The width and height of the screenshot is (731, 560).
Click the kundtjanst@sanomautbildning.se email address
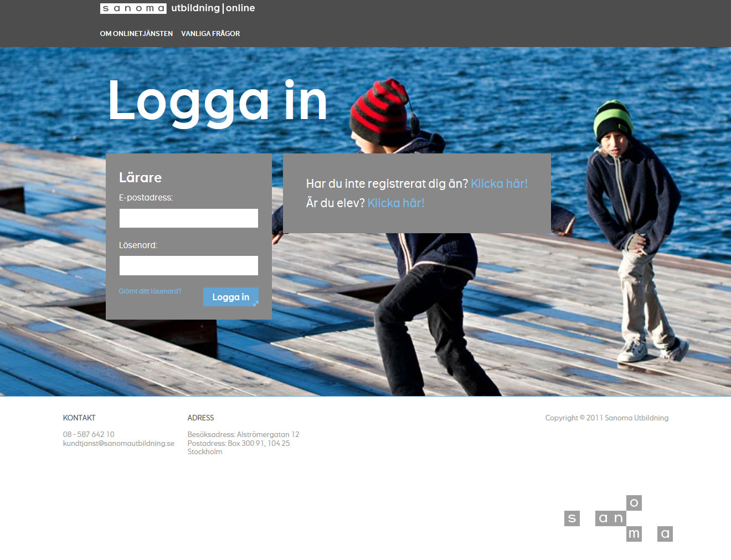coord(119,443)
